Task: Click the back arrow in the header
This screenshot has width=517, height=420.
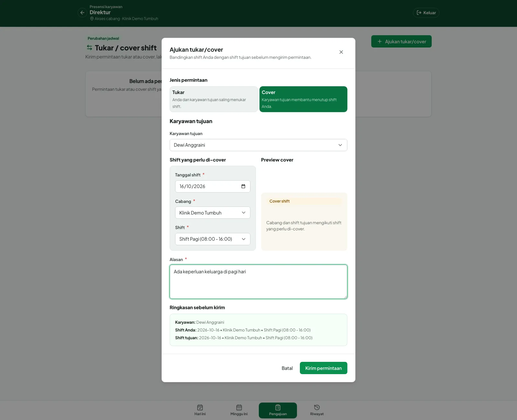Action: point(82,13)
